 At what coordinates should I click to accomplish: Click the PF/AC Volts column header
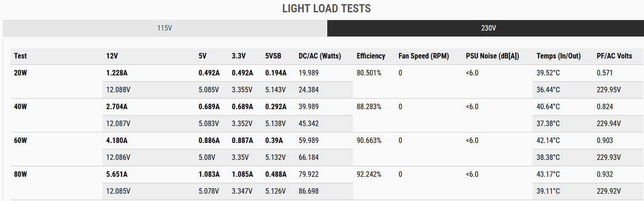pos(614,56)
